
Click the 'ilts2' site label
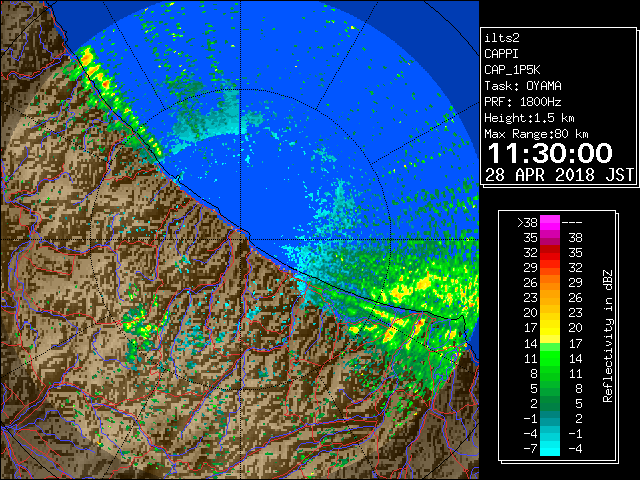pyautogui.click(x=502, y=38)
